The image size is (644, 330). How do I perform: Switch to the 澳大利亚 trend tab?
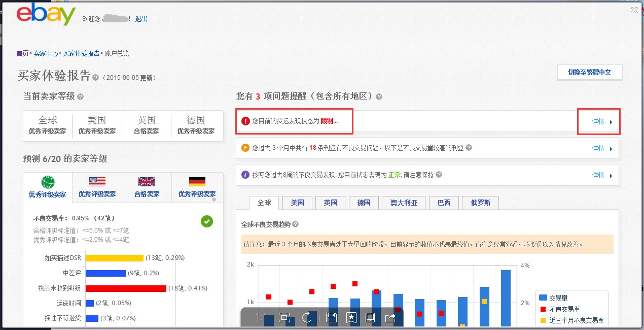coord(404,203)
